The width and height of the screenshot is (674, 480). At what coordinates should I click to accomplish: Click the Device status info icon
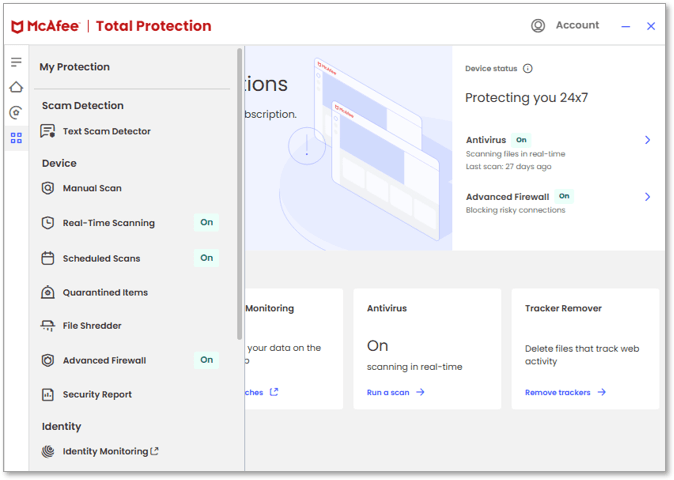tap(528, 69)
